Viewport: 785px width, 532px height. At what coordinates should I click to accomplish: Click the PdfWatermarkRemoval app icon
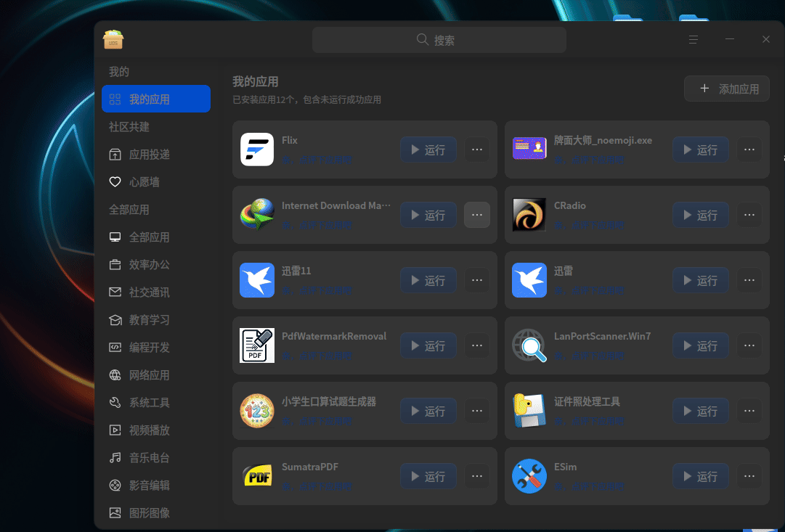257,345
